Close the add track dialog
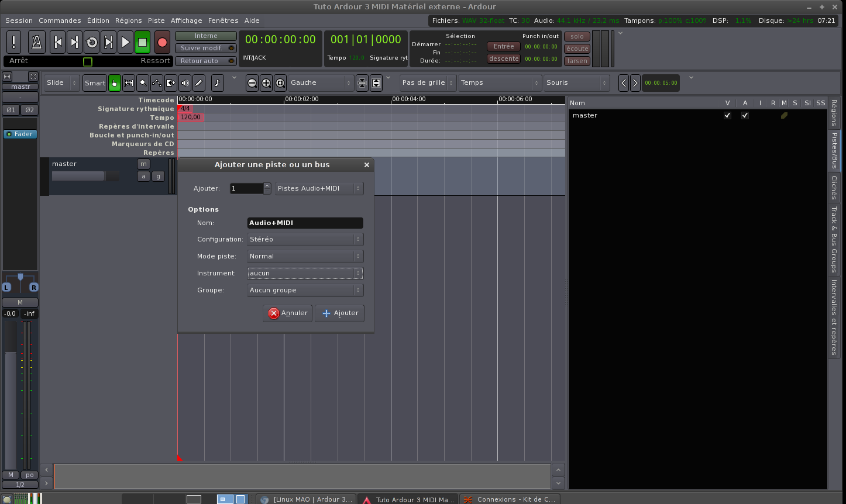The height and width of the screenshot is (504, 846). click(367, 165)
